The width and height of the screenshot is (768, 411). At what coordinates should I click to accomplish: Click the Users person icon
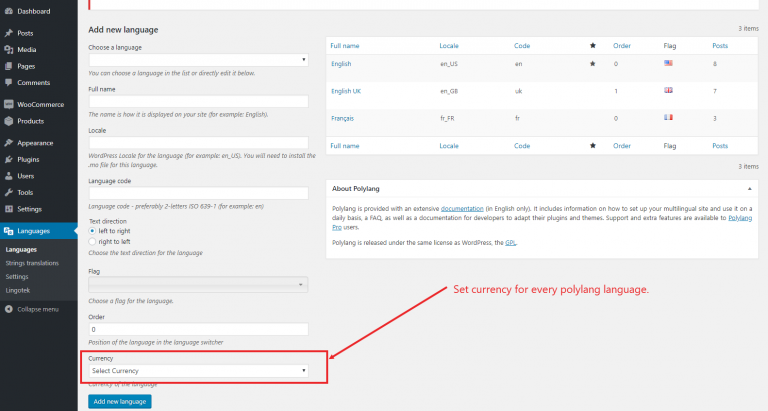point(9,176)
